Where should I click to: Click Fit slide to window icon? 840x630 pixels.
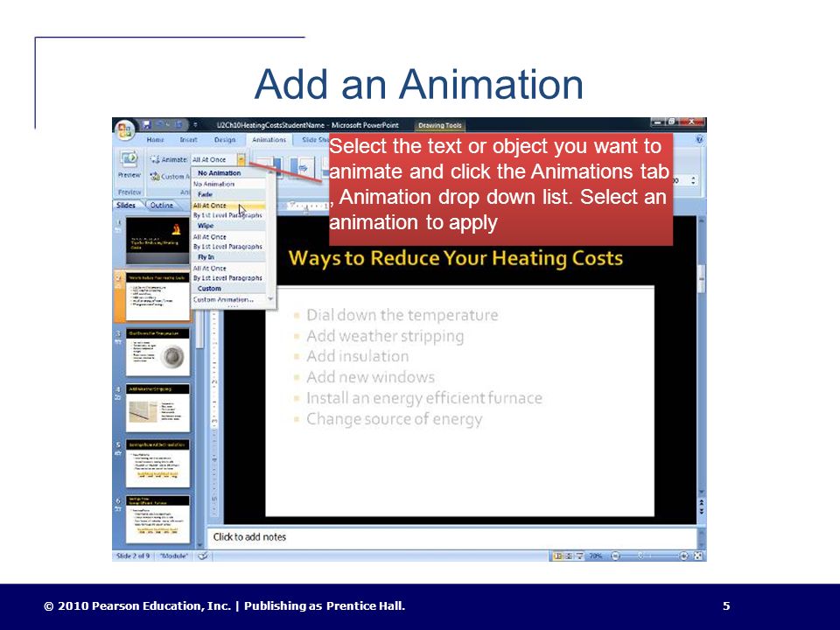pyautogui.click(x=698, y=556)
